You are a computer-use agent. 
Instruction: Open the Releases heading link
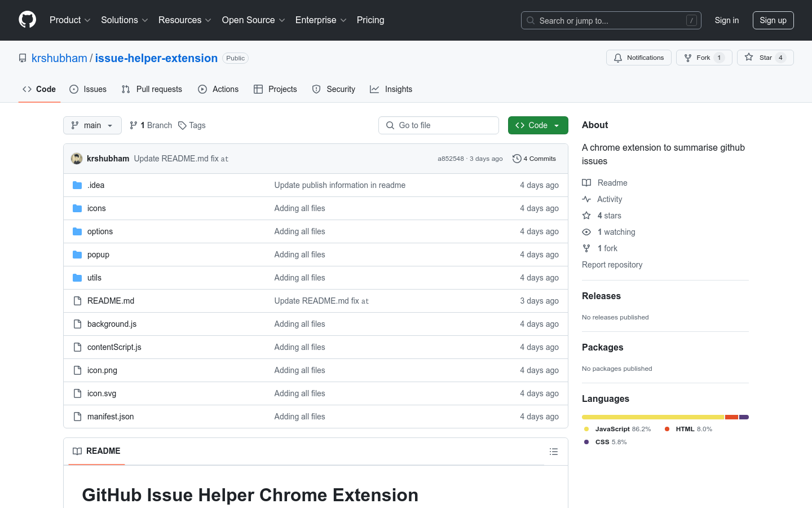coord(601,296)
